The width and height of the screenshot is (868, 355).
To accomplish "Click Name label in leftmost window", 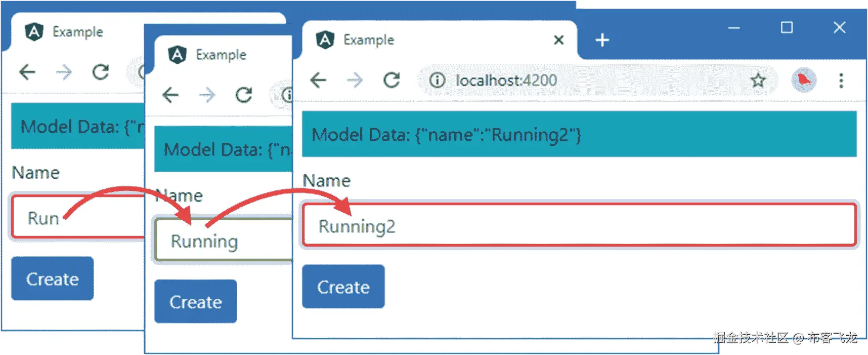I will [x=36, y=173].
